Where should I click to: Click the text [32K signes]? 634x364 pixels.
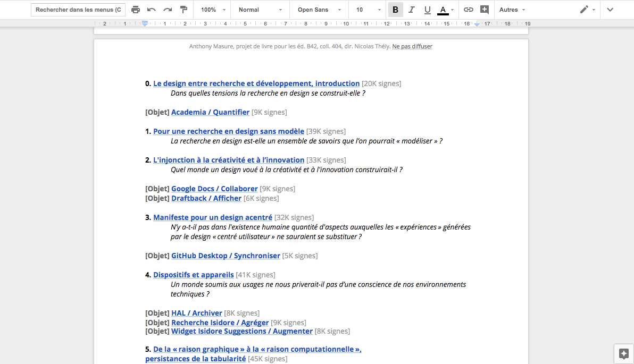(x=294, y=217)
